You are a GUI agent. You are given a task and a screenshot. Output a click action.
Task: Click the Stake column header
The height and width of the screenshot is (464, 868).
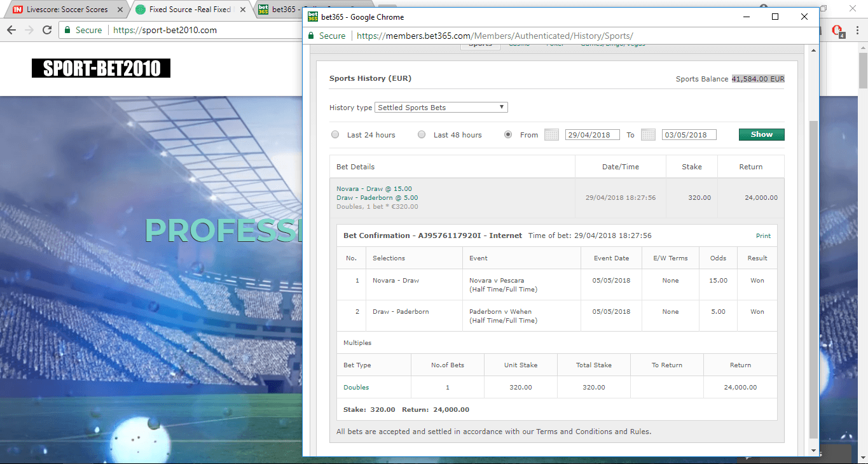[x=692, y=167]
